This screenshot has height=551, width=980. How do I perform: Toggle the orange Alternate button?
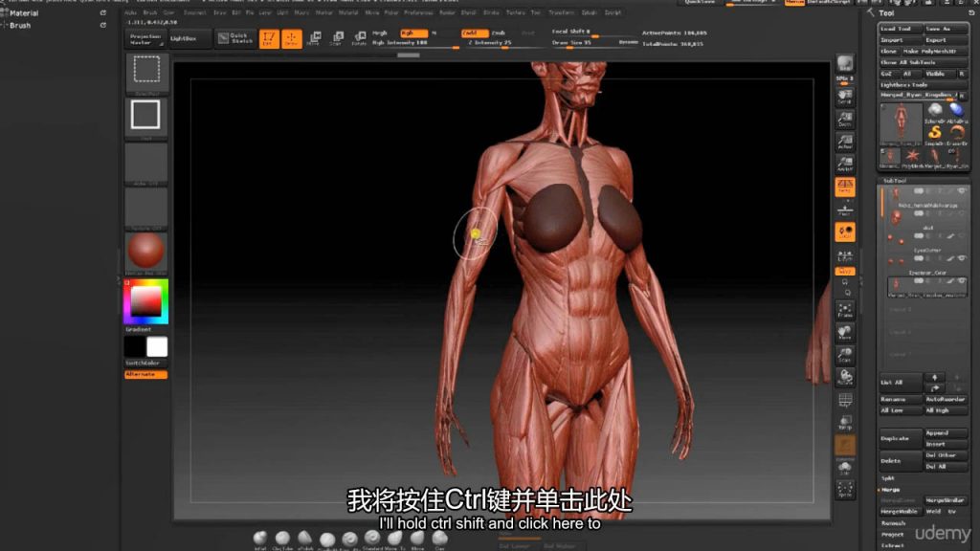click(145, 374)
